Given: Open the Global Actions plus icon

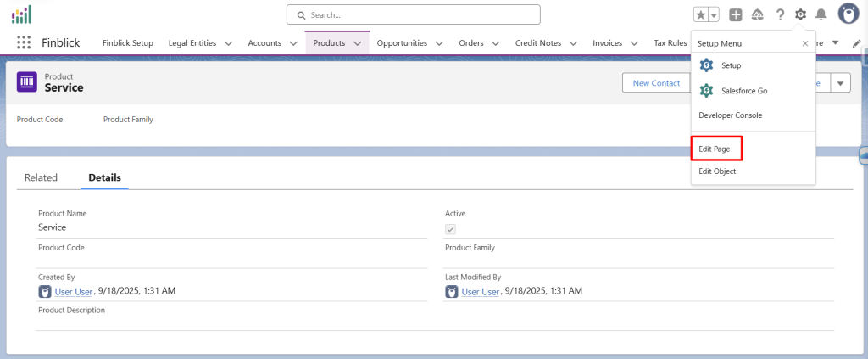Looking at the screenshot, I should (736, 14).
